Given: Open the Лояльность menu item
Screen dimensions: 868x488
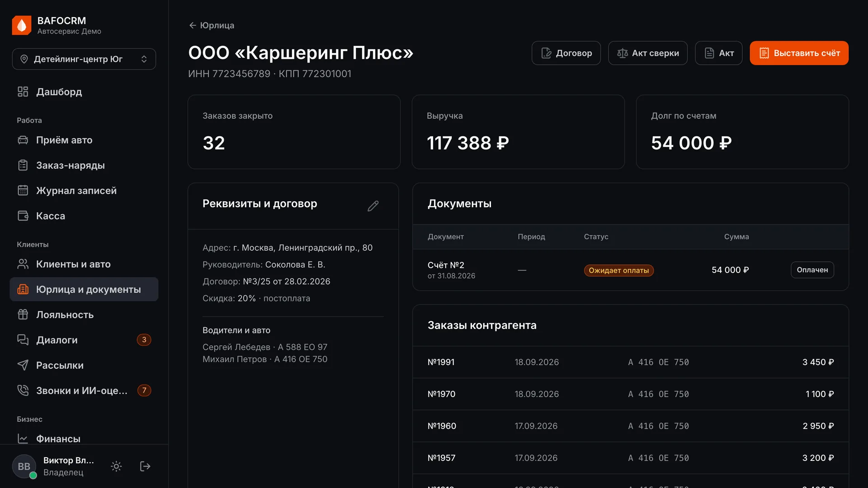Looking at the screenshot, I should click(84, 314).
